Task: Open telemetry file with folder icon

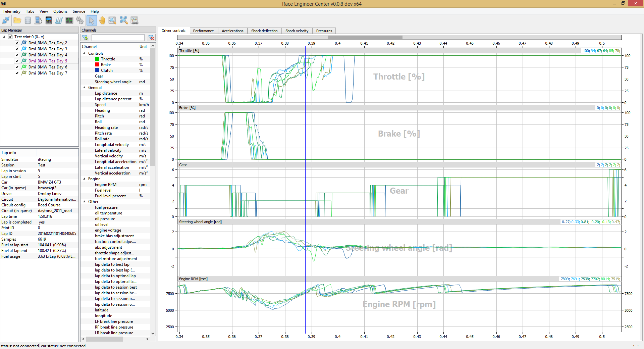Action: click(17, 20)
